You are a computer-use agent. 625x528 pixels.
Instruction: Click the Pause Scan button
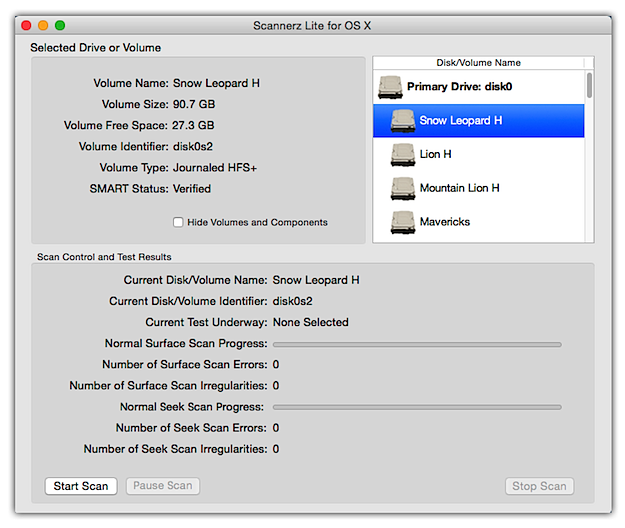pos(163,486)
